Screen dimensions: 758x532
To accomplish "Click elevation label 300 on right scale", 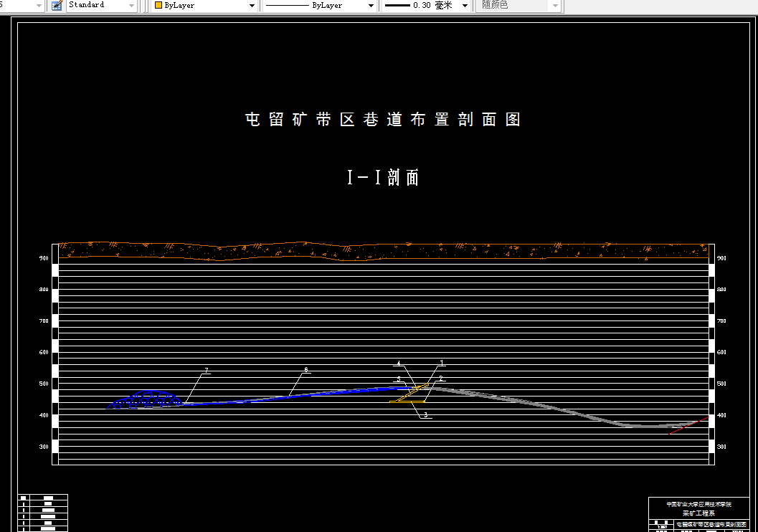I will click(721, 446).
